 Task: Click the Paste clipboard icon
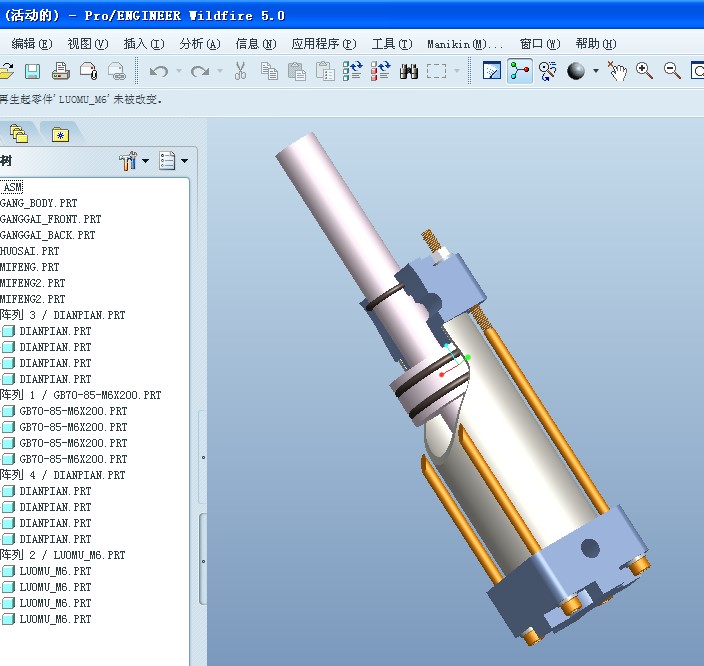coord(297,71)
